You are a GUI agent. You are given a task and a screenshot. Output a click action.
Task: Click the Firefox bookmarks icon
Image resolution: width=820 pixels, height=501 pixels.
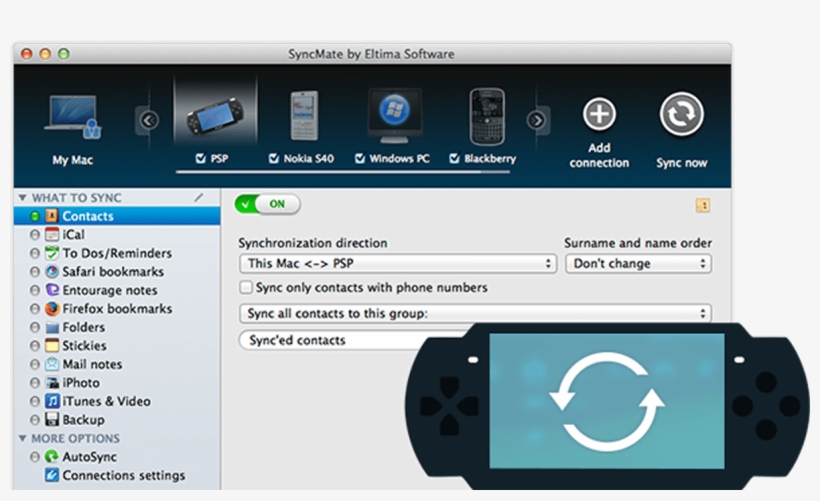tap(52, 309)
